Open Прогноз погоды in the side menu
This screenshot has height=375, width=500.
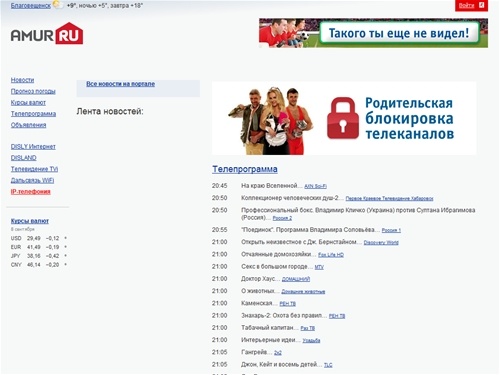(33, 91)
